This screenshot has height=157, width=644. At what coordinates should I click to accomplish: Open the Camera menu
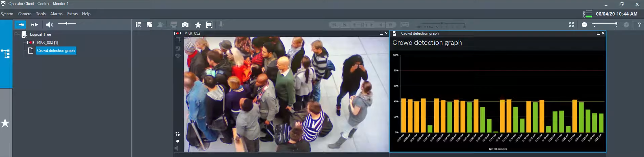pyautogui.click(x=25, y=14)
